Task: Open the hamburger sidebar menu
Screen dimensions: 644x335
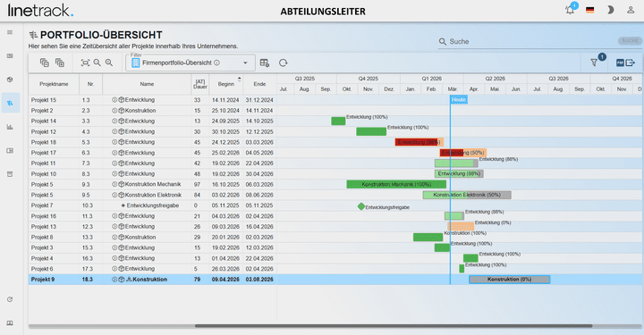Action: [x=10, y=32]
